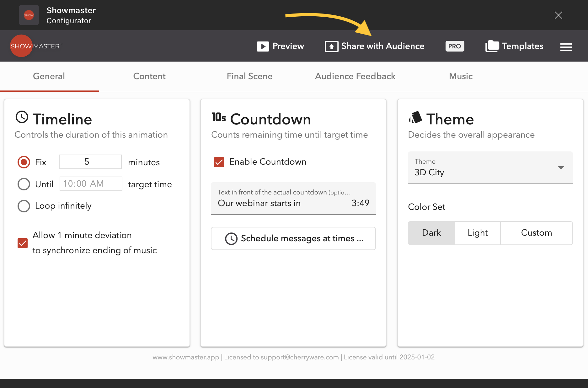Click the Share with Audience upload icon
This screenshot has width=588, height=388.
(x=331, y=46)
